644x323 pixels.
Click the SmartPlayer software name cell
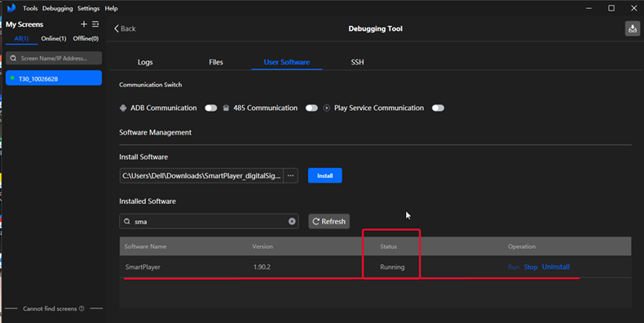click(x=143, y=267)
